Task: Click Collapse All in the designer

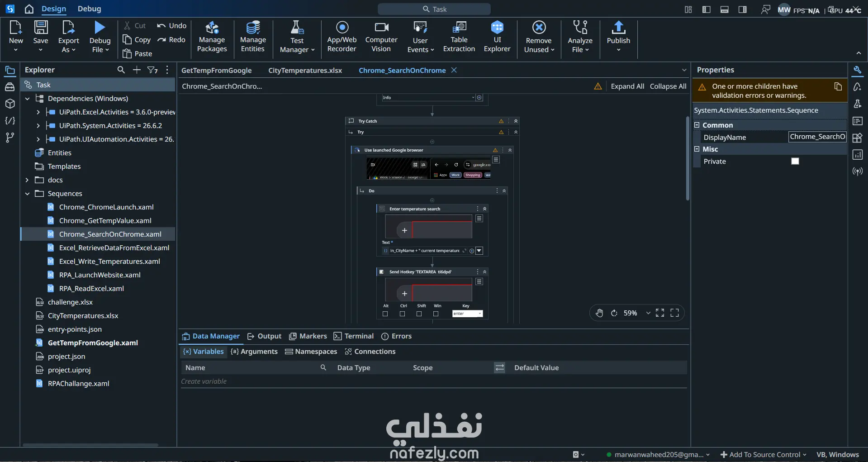Action: 668,86
